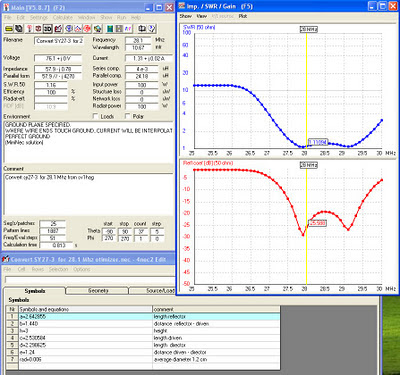Open the Show menu in graph window
This screenshot has width=400, height=375.
click(186, 16)
